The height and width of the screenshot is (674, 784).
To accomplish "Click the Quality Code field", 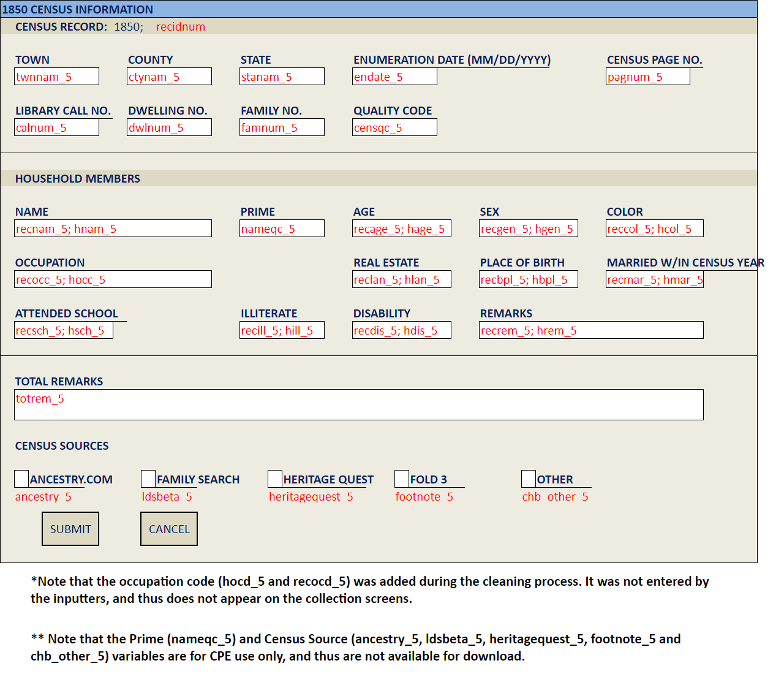I will coord(394,127).
